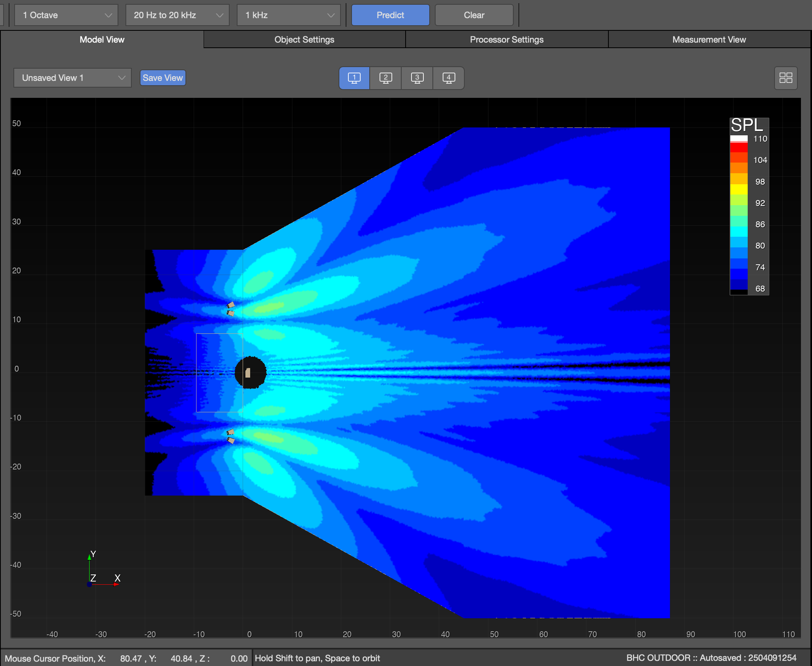Go to Measurement View tab
The height and width of the screenshot is (666, 812).
(709, 39)
